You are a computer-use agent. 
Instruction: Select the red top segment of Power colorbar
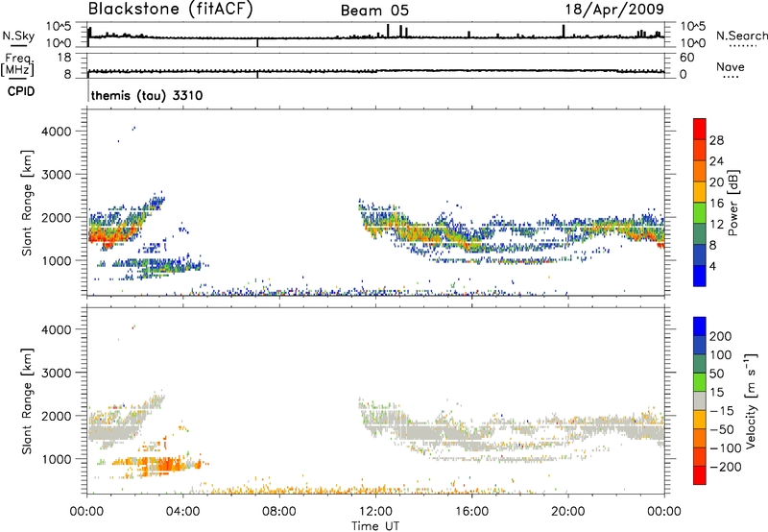click(700, 129)
